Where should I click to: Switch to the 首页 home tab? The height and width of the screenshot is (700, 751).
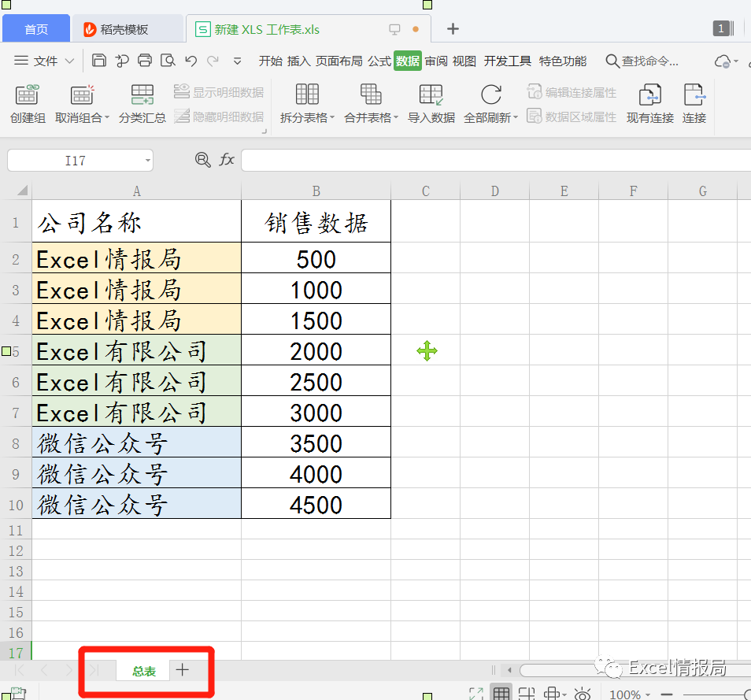(36, 29)
